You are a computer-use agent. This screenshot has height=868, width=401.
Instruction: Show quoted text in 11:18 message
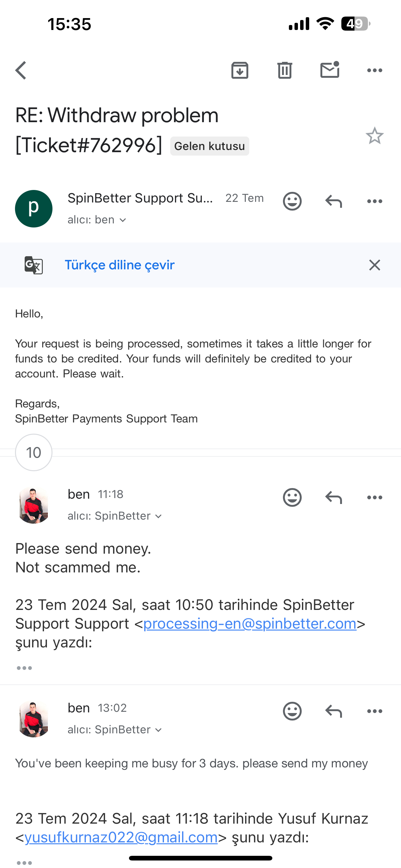tap(24, 668)
